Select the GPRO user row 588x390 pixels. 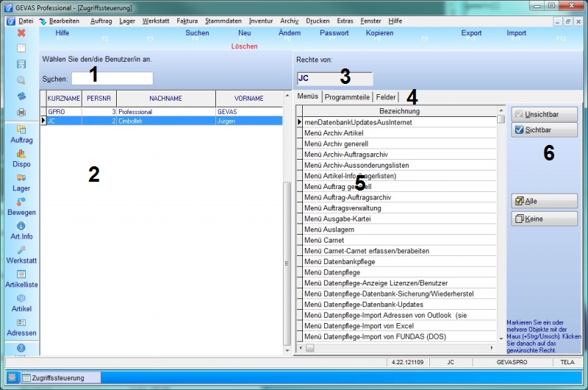pyautogui.click(x=162, y=112)
